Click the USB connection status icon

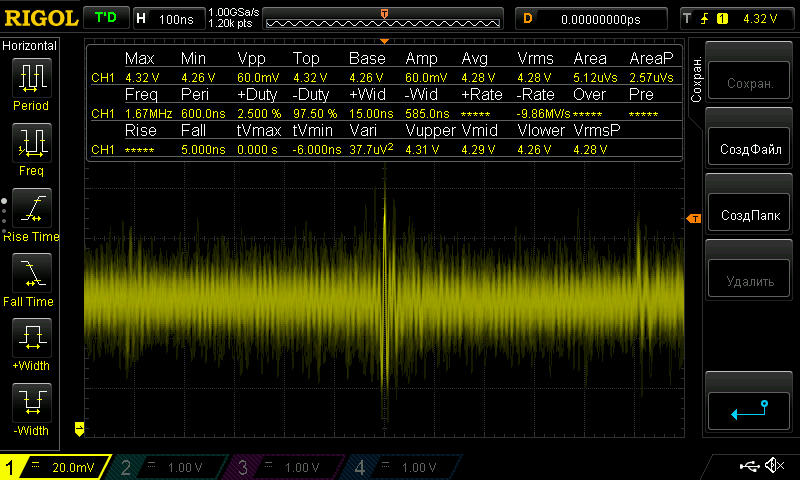749,466
